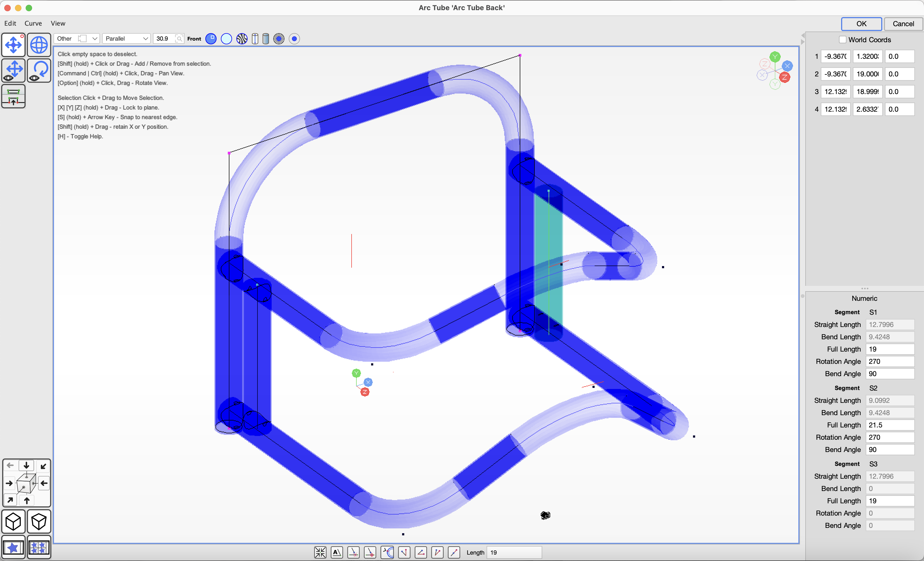Click the fit-to-view converging arrows icon
924x561 pixels.
(320, 552)
